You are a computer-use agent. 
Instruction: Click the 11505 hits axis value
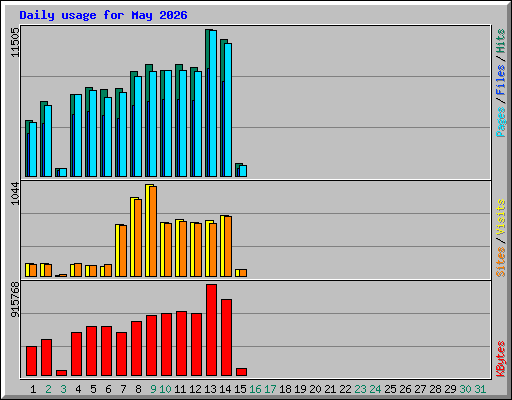[x=15, y=42]
